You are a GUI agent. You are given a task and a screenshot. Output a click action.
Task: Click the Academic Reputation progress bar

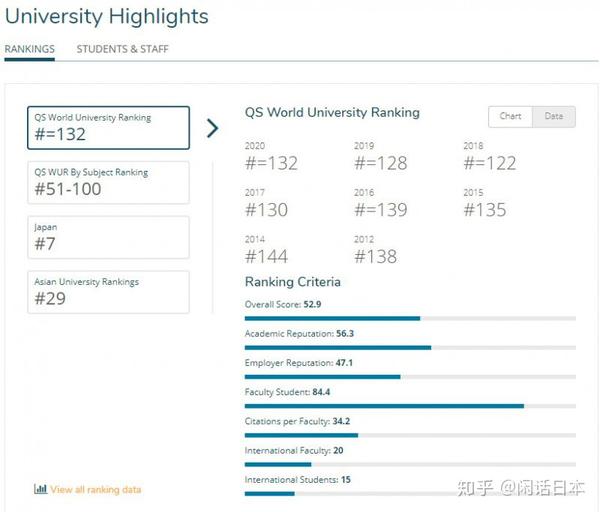[x=410, y=348]
